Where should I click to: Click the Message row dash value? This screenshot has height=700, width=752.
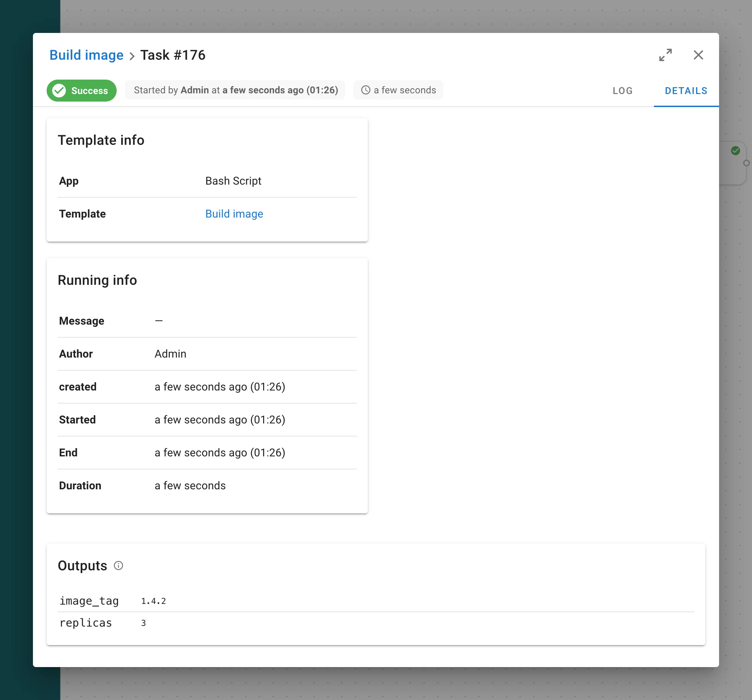159,321
